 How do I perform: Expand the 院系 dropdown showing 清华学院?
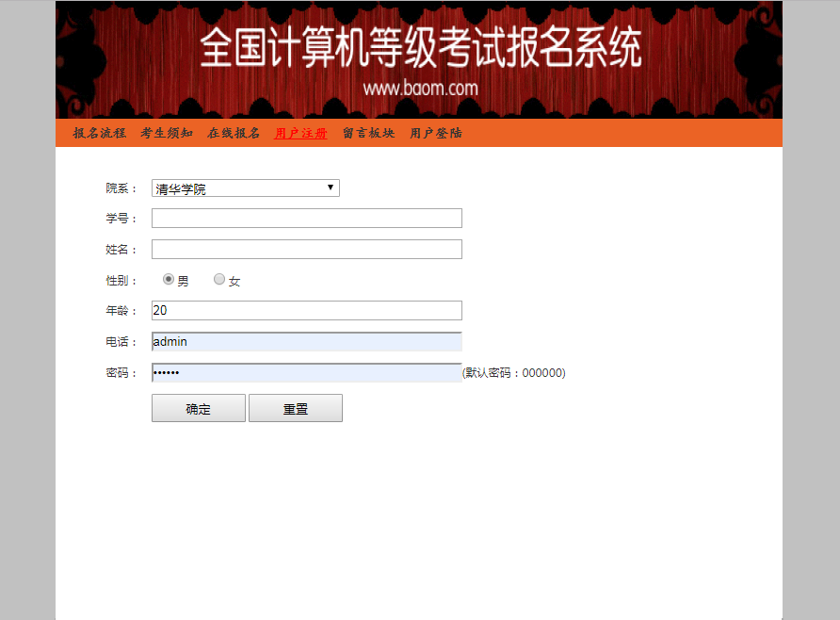coord(246,188)
